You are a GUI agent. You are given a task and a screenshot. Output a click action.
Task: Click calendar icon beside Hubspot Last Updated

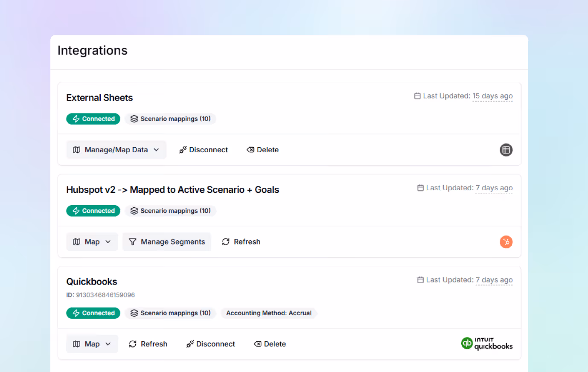point(420,188)
